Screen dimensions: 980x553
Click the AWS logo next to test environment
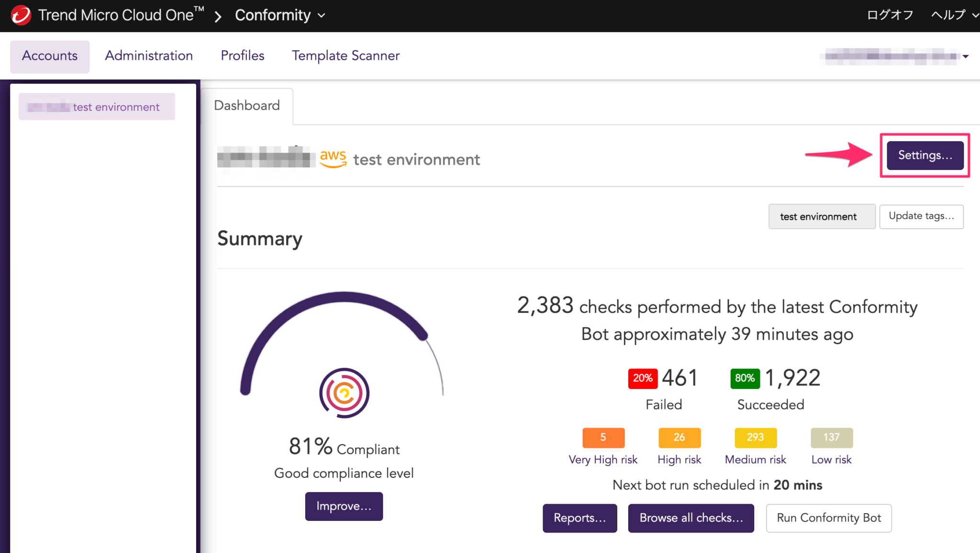tap(333, 158)
